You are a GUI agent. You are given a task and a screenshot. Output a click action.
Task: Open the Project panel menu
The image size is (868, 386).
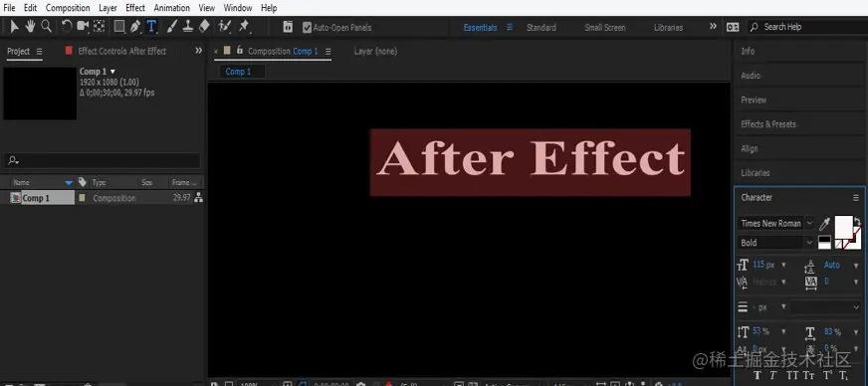click(x=39, y=51)
